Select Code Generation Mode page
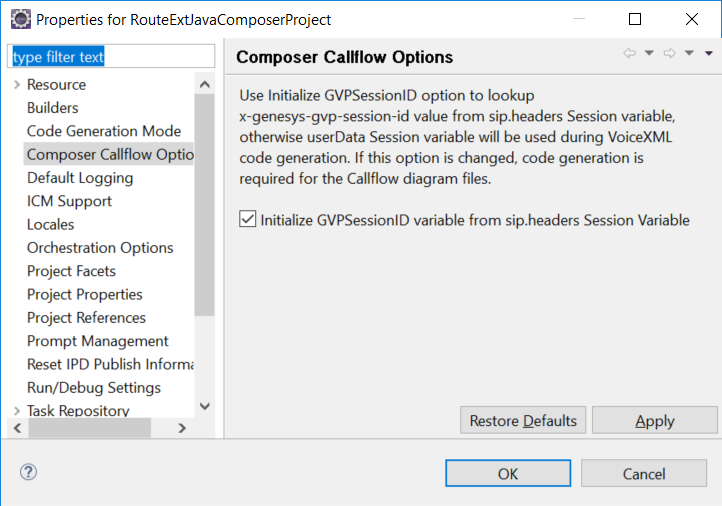Viewport: 722px width, 506px height. 104,131
